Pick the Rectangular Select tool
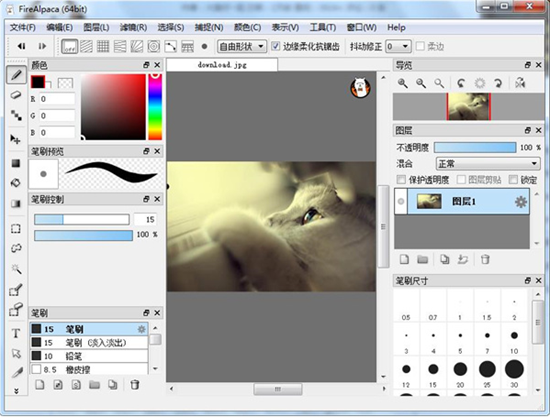The image size is (550, 417). click(x=16, y=229)
